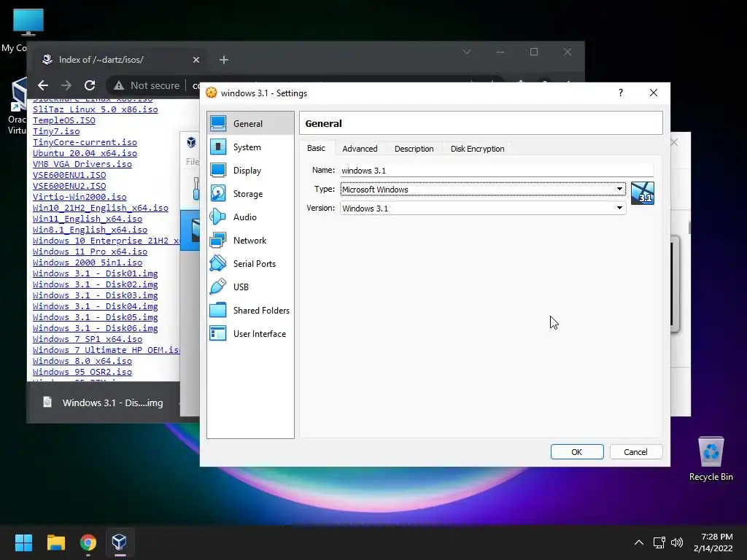Click the help question mark in Settings dialog
This screenshot has height=560, width=747.
tap(620, 93)
